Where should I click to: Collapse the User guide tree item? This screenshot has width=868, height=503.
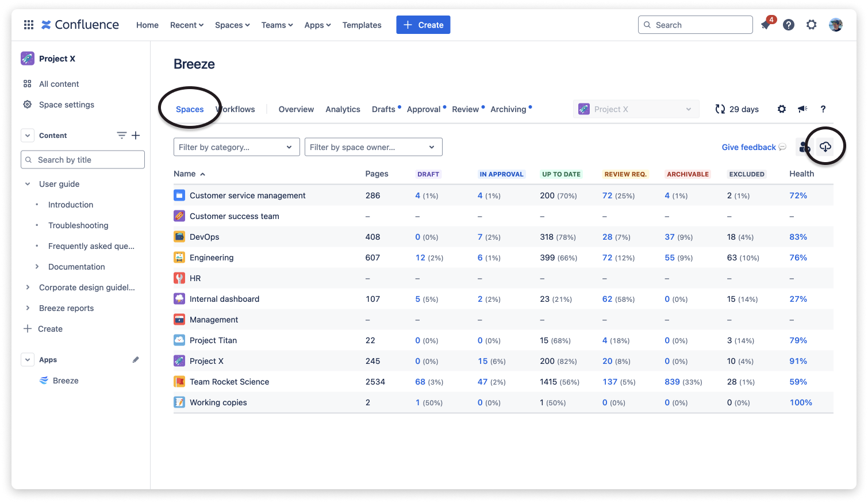coord(28,184)
